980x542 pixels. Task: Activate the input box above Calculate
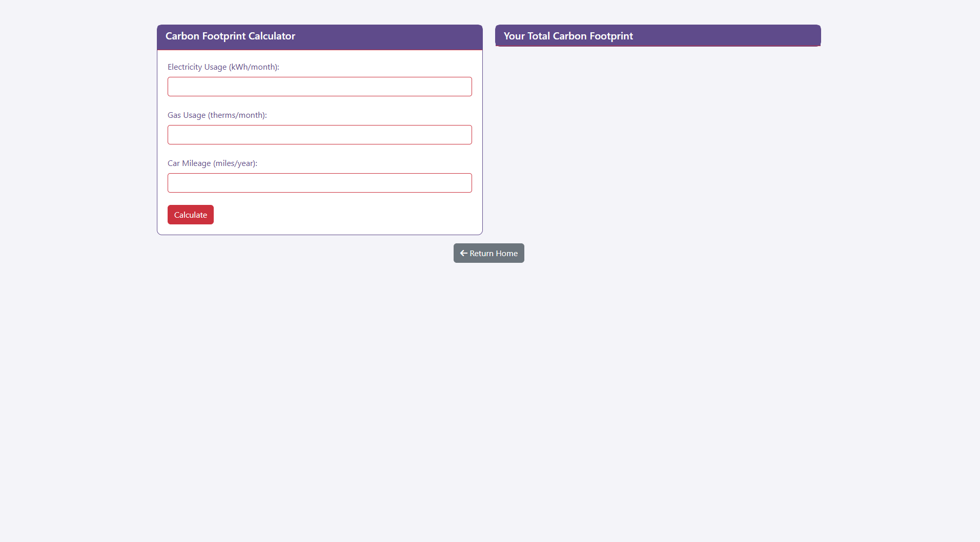(319, 183)
